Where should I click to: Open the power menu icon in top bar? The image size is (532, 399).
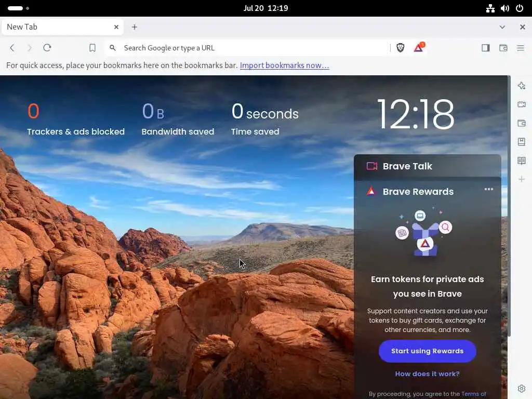[520, 8]
